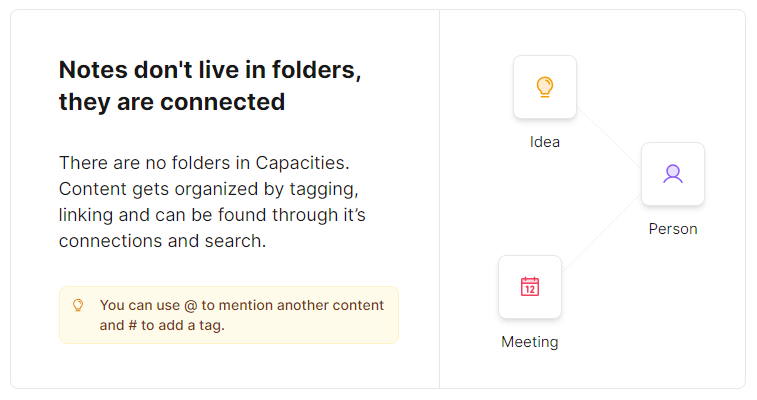Open the Meeting calendar icon card
This screenshot has height=400, width=757.
pos(530,287)
